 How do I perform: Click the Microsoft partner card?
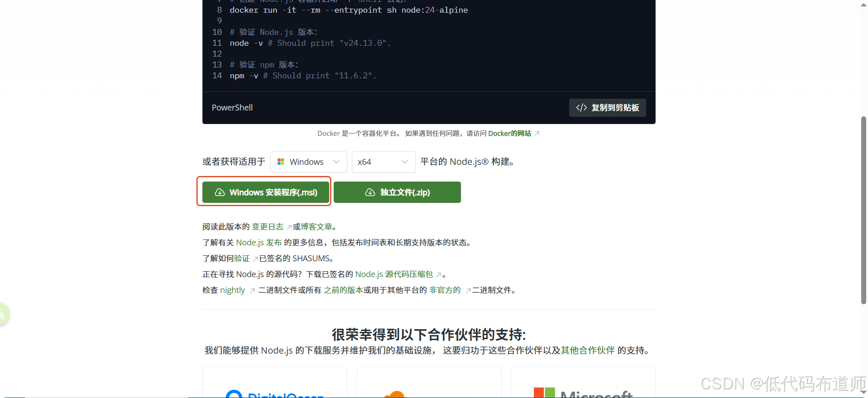pos(583,382)
